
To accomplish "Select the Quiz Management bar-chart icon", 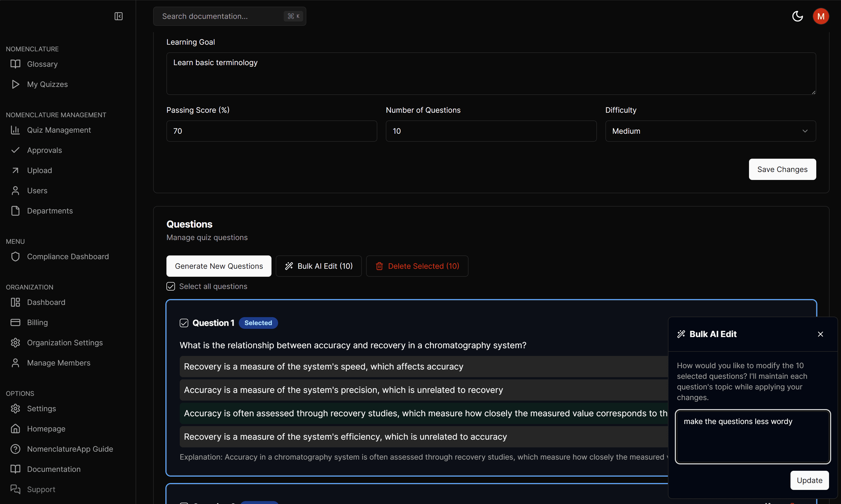I will click(x=15, y=130).
